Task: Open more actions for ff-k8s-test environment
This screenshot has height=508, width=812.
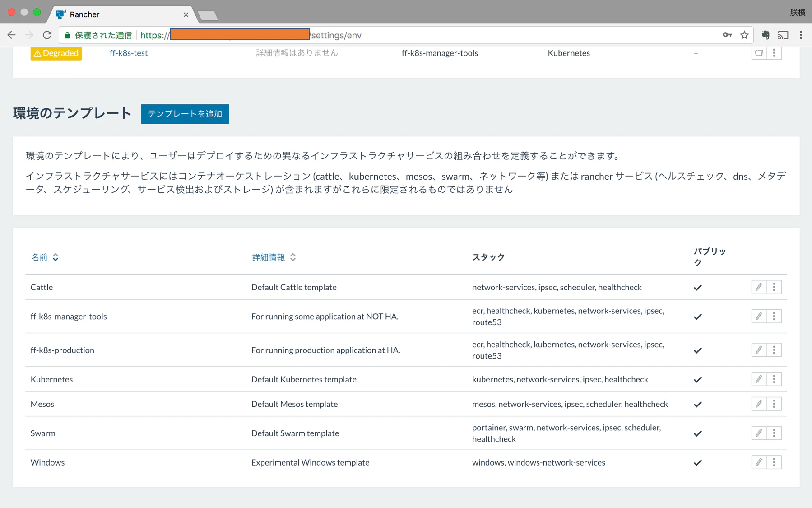Action: [x=774, y=53]
